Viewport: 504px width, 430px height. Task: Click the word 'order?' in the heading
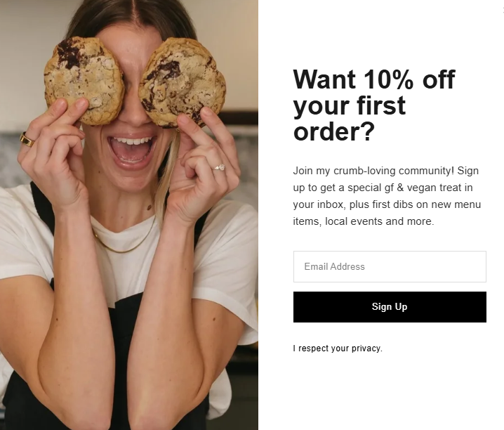(x=334, y=131)
